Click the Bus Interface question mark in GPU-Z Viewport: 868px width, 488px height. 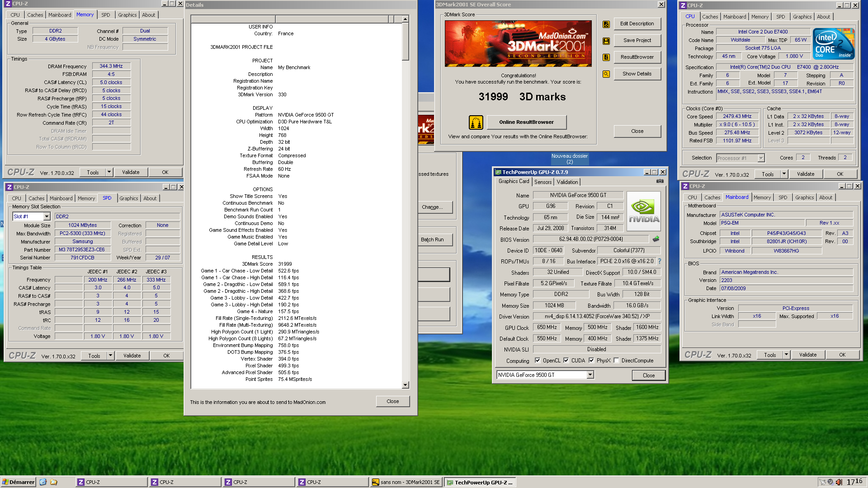tap(660, 261)
